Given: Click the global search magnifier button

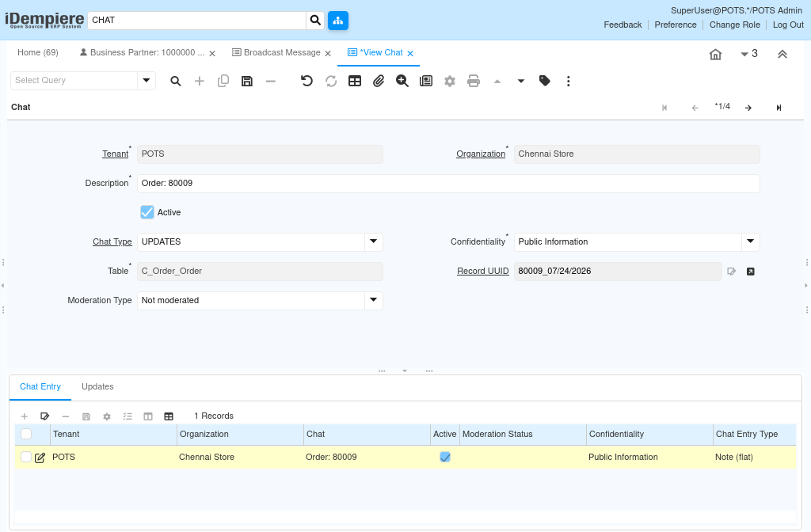Looking at the screenshot, I should tap(315, 20).
